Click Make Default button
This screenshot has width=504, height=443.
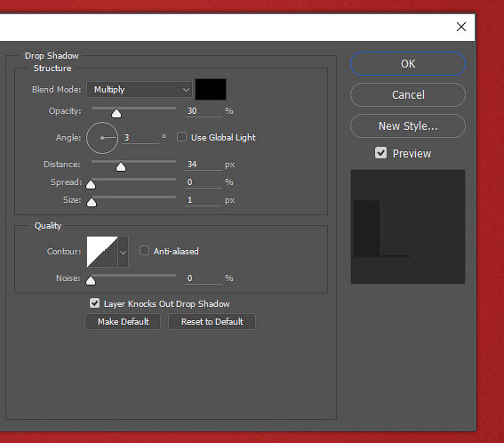pos(123,322)
